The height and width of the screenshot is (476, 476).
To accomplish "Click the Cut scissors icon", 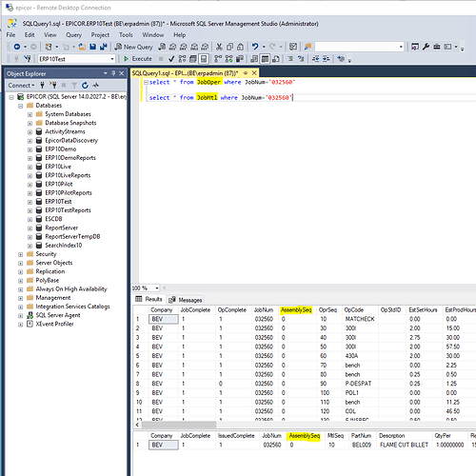I will tap(219, 47).
